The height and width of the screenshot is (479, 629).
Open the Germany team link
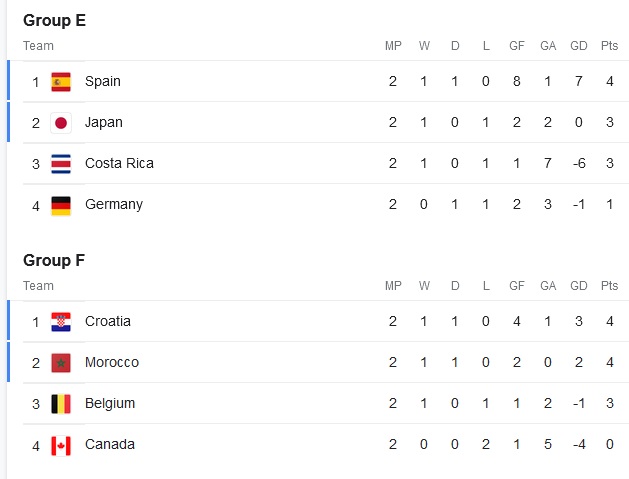coord(114,204)
